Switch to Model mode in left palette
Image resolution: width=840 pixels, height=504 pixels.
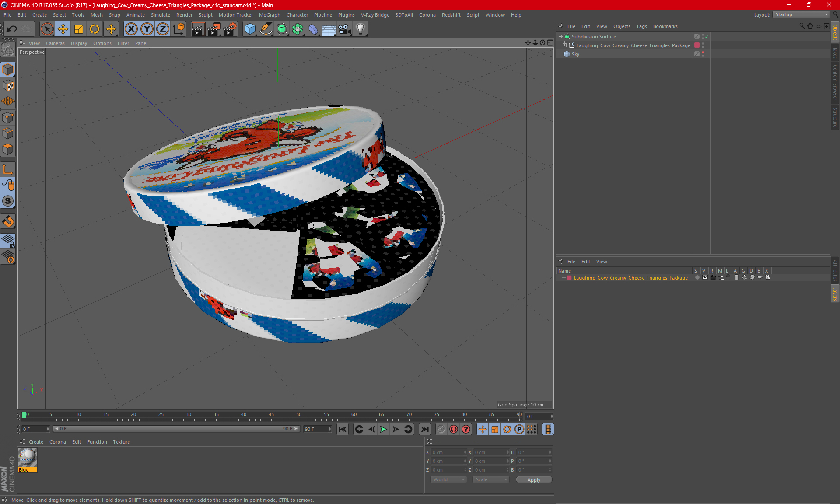tap(8, 70)
